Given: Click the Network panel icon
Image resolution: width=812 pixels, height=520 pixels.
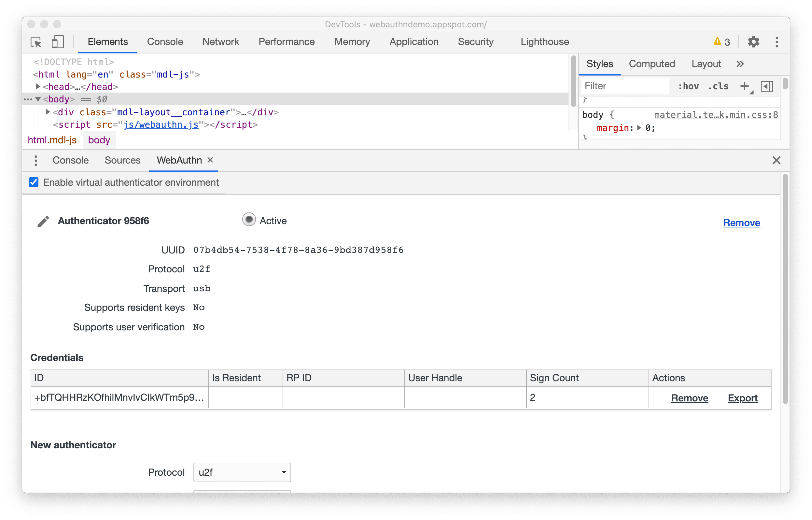Looking at the screenshot, I should pyautogui.click(x=219, y=41).
